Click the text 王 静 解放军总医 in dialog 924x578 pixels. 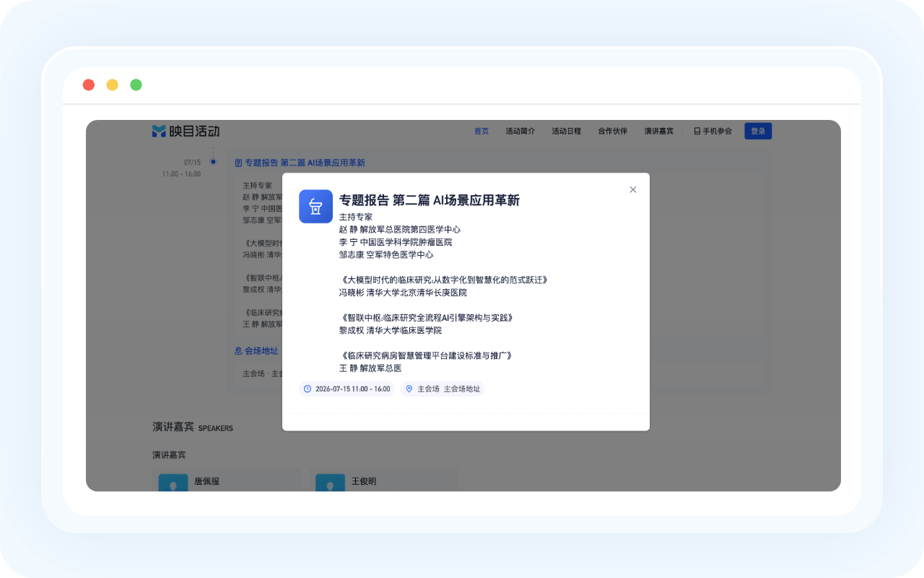[370, 368]
